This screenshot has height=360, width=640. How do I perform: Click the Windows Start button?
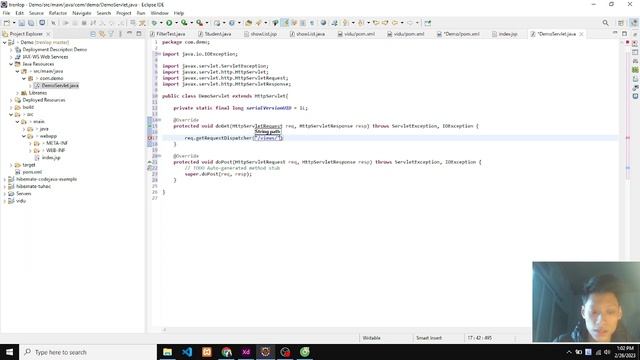click(x=9, y=352)
